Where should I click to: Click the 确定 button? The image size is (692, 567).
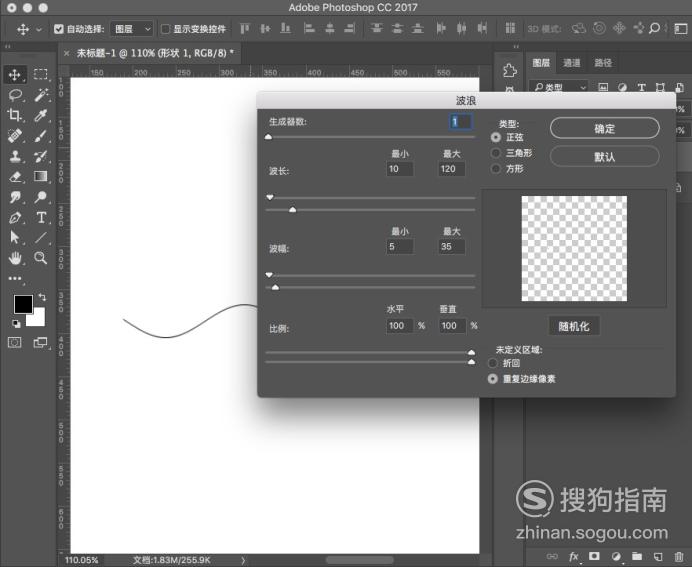[x=605, y=128]
